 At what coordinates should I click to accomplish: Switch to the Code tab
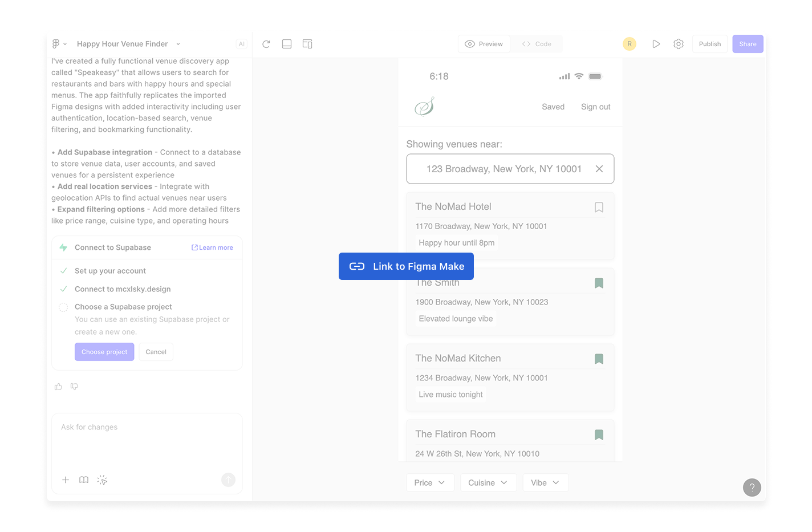[x=536, y=43]
